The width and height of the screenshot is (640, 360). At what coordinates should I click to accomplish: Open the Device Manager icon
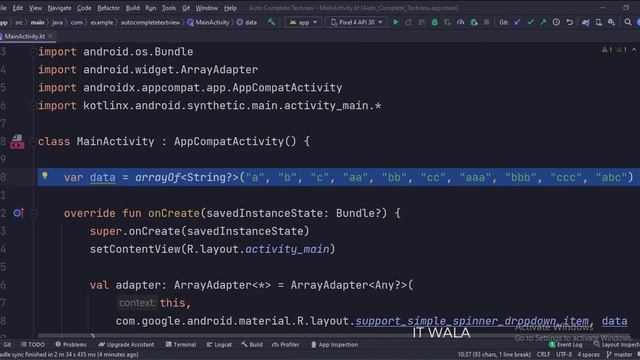(598, 22)
